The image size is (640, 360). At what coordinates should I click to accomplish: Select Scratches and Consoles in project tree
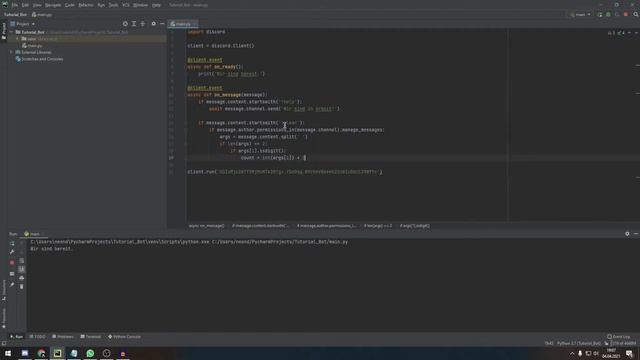click(39, 59)
